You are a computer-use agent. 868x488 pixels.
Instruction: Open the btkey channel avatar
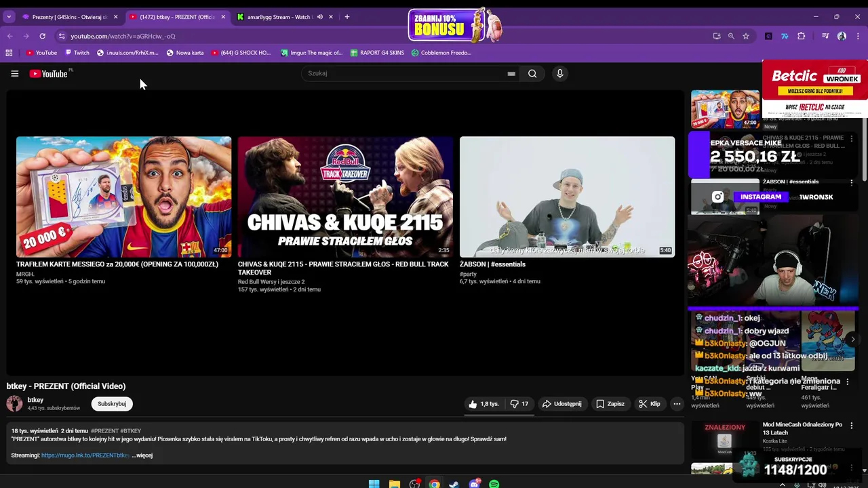[14, 404]
